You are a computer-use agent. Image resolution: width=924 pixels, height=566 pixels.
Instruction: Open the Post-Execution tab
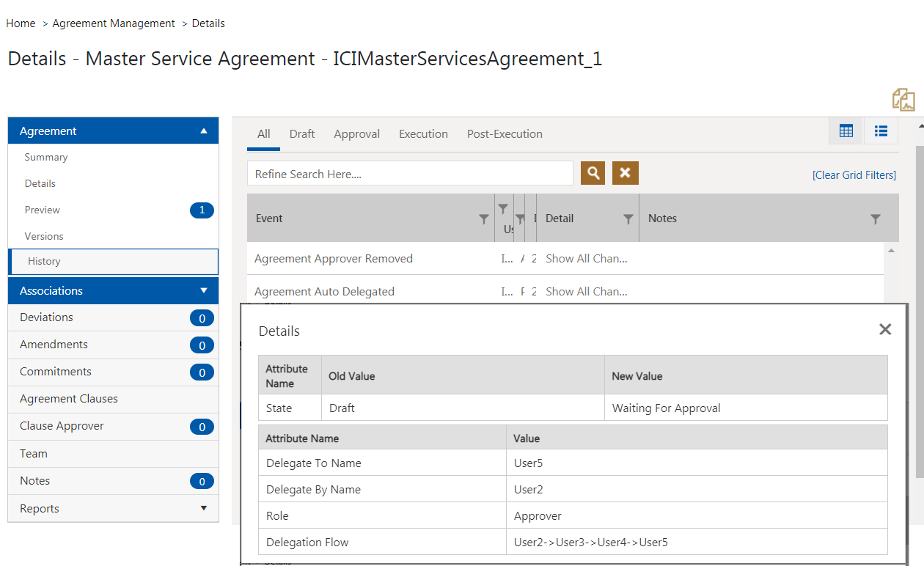coord(505,134)
